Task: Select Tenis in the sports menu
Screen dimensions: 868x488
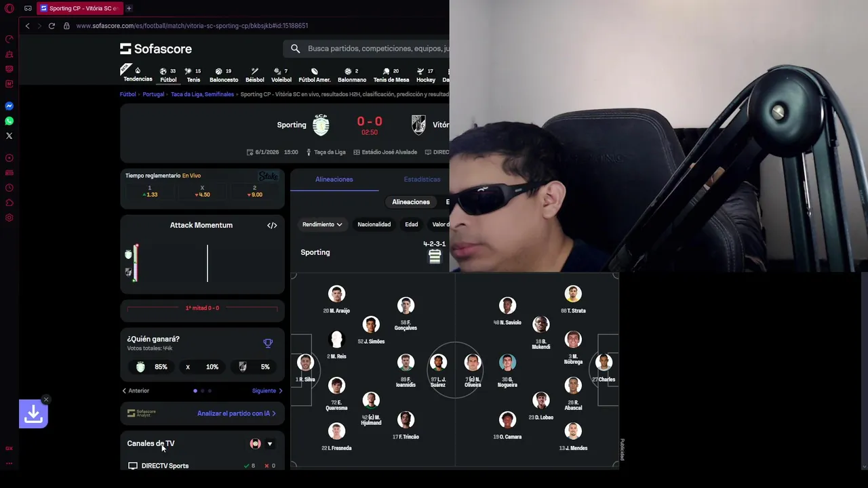Action: coord(193,75)
